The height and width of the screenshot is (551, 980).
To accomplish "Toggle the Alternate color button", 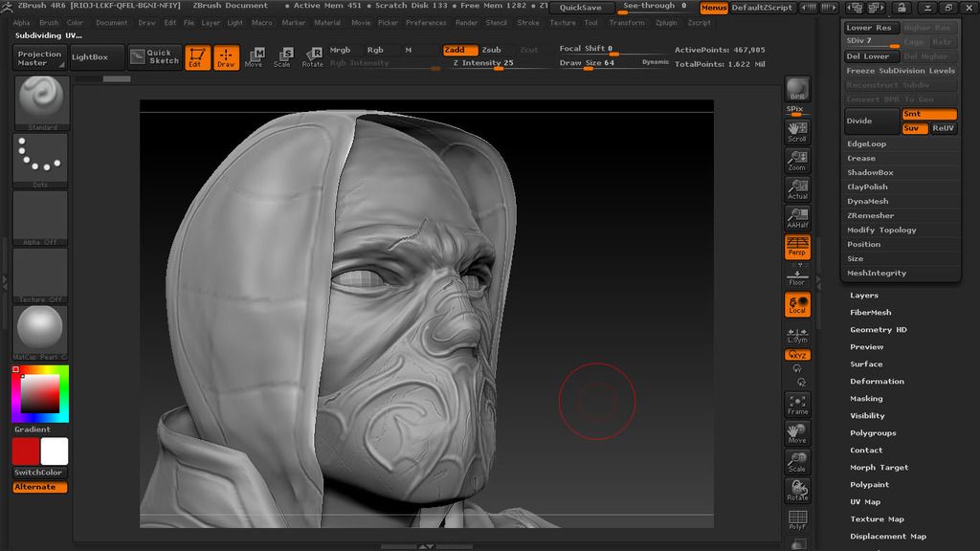I will pos(40,487).
